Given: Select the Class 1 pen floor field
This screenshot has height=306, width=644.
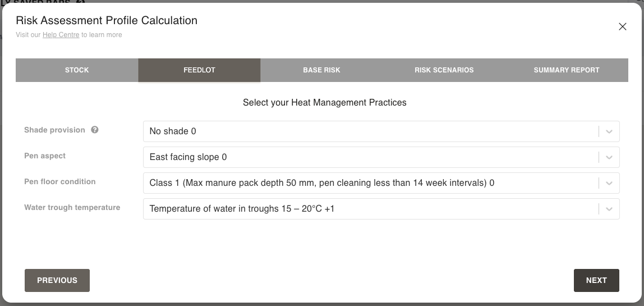Looking at the screenshot, I should 370,183.
